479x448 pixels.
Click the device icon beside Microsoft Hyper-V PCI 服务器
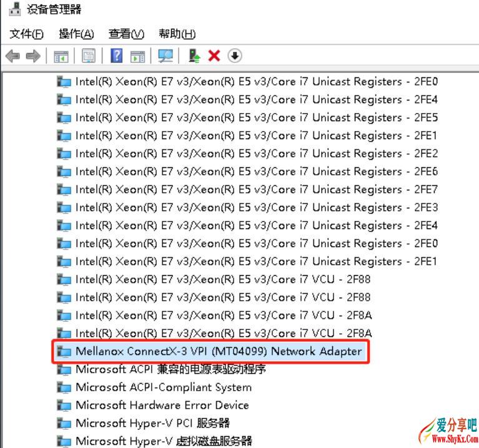coord(64,423)
